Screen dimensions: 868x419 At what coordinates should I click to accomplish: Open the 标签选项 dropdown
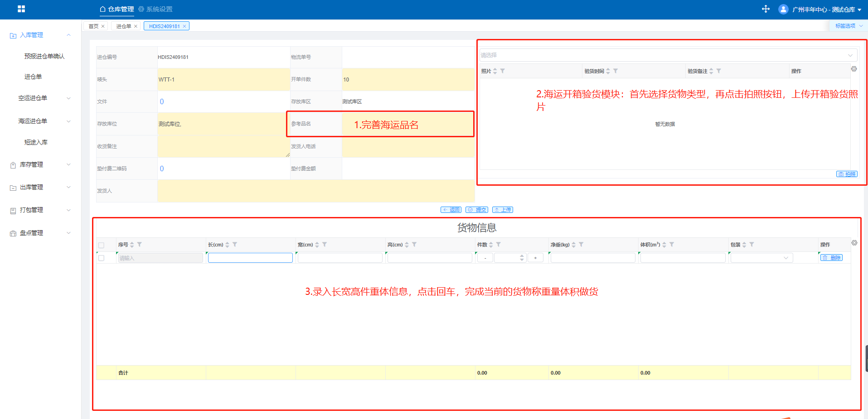tap(849, 26)
